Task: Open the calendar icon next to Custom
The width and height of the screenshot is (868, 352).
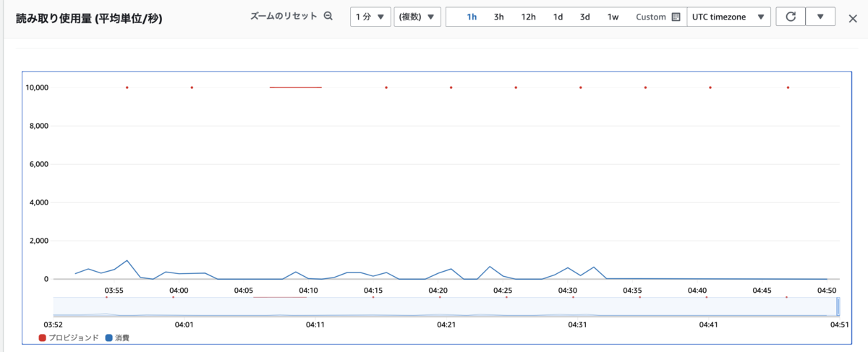Action: click(676, 17)
